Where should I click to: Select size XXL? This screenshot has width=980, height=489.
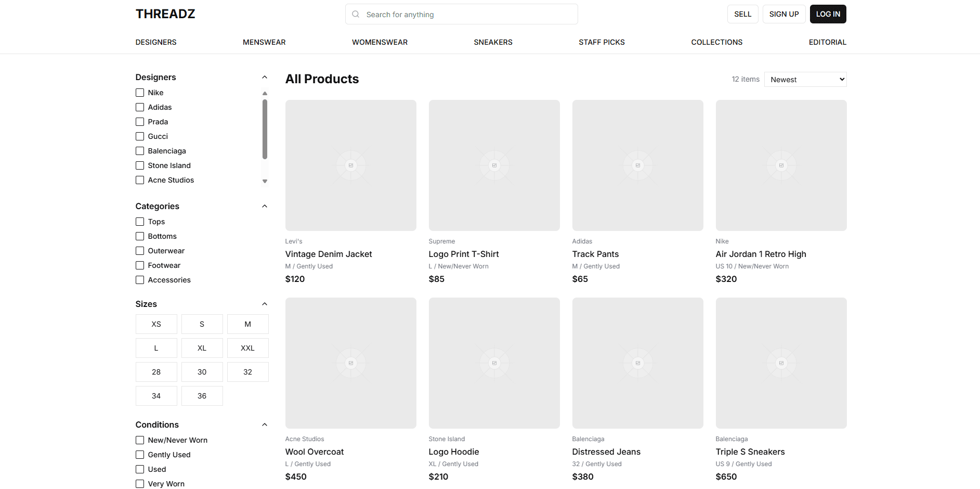coord(248,348)
